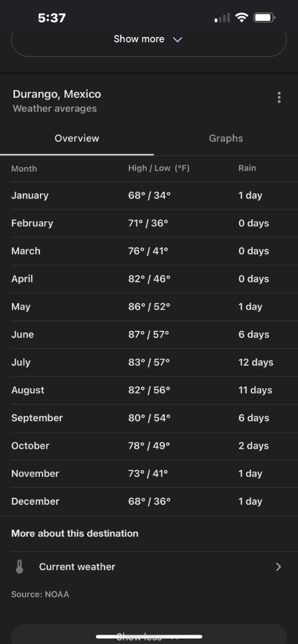Select the Overview tab
The height and width of the screenshot is (644, 298).
pos(77,138)
